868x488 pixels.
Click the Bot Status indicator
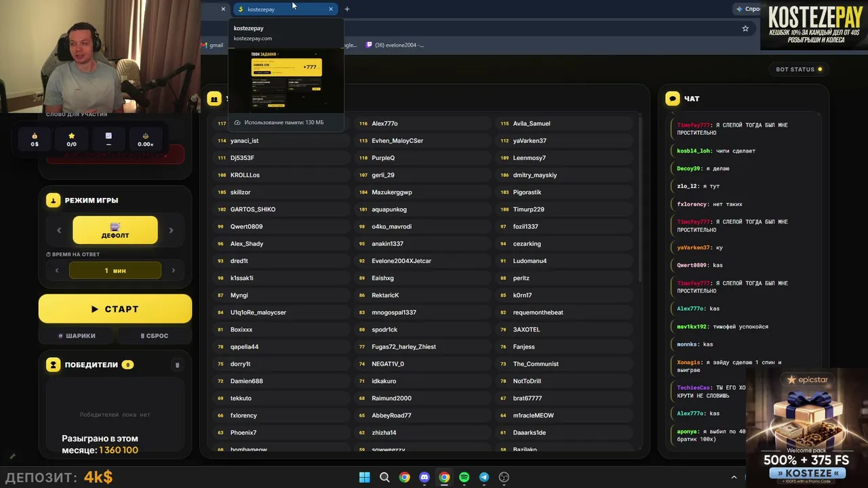tap(799, 69)
